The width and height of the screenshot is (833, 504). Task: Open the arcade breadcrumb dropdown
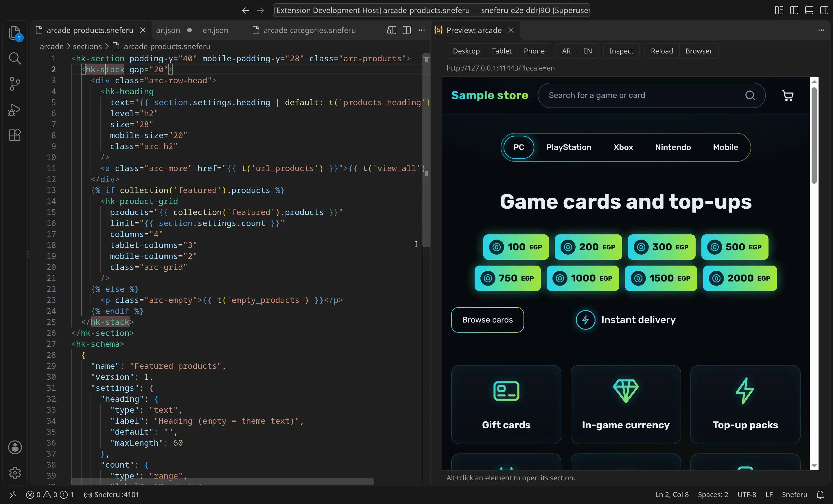tap(52, 46)
